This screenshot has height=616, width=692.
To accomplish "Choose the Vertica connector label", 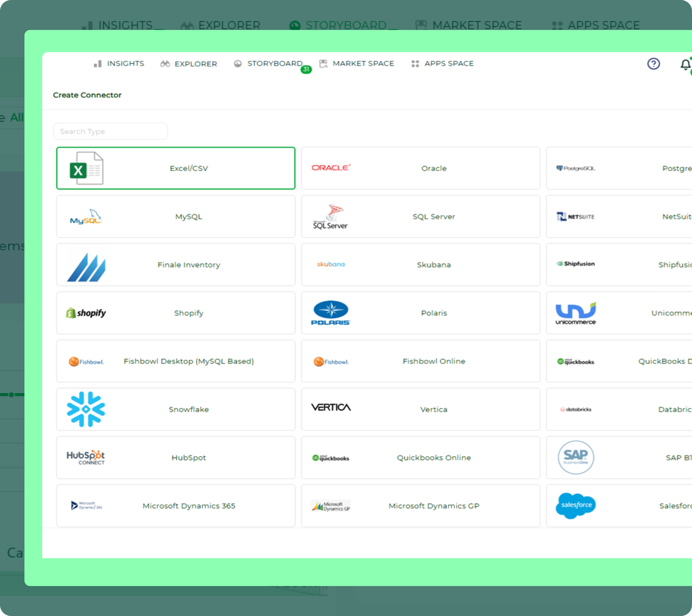I will pyautogui.click(x=434, y=409).
